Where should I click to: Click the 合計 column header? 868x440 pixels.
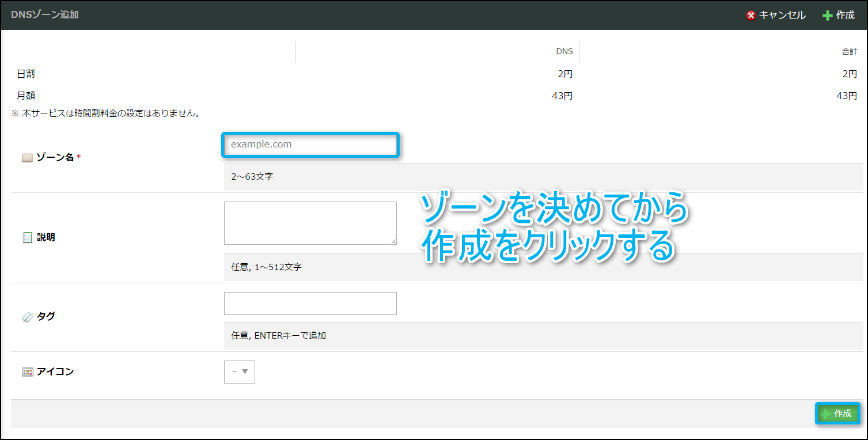pos(849,51)
